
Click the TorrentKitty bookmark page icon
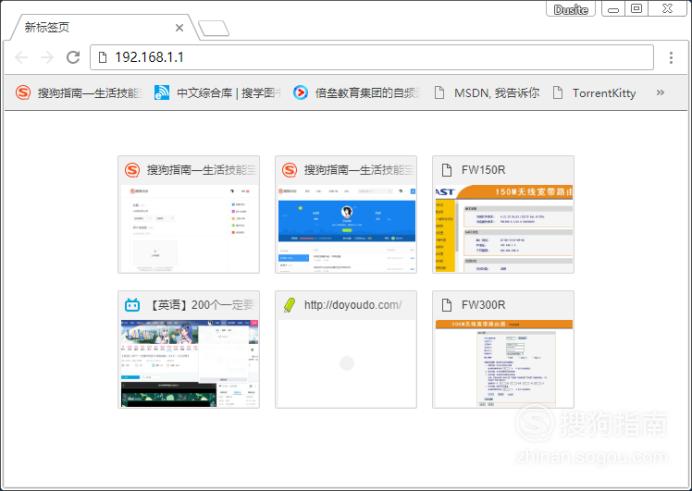click(x=558, y=93)
